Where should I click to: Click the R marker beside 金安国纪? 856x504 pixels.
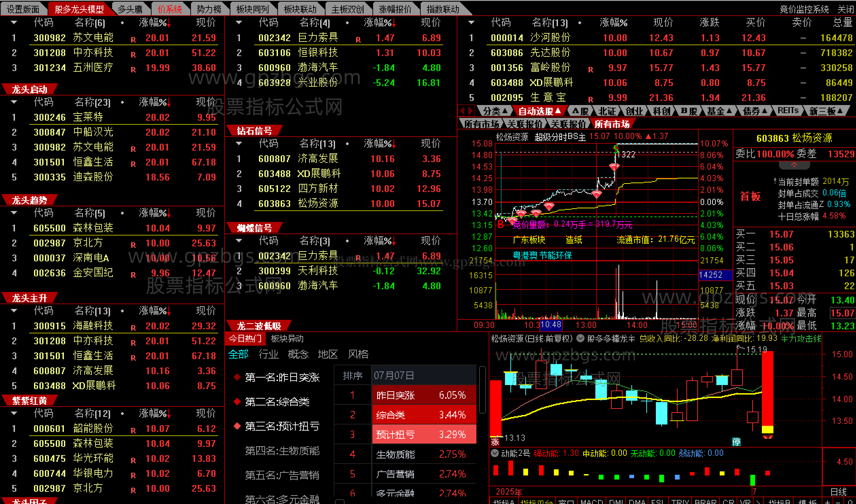coord(133,275)
